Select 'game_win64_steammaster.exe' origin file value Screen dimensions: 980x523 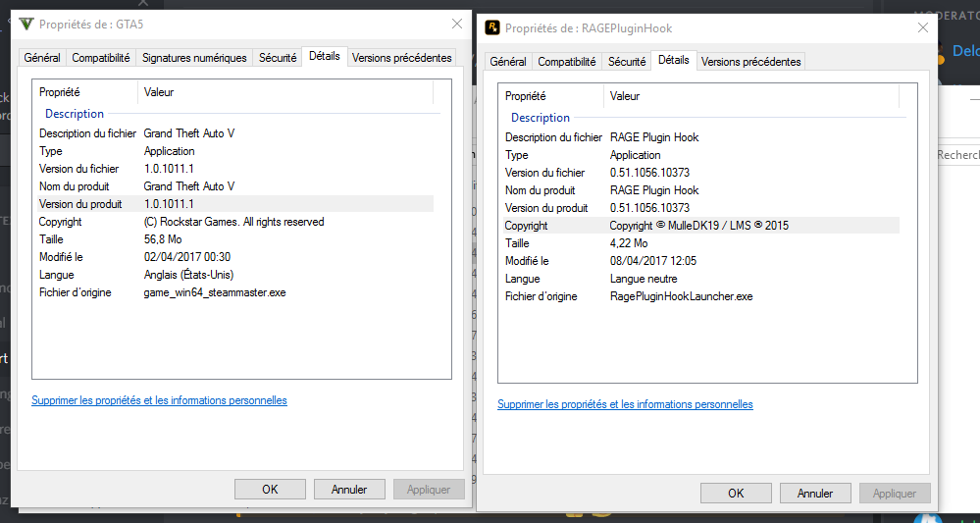(215, 291)
